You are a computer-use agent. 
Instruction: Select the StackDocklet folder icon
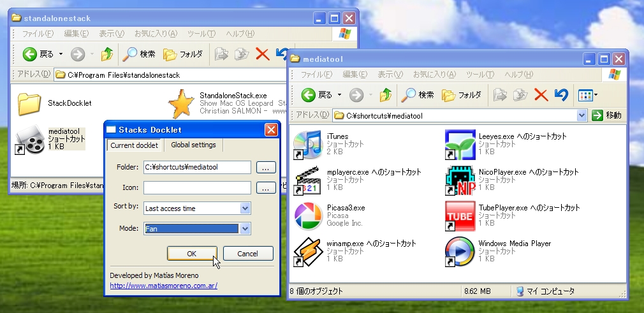click(x=29, y=103)
